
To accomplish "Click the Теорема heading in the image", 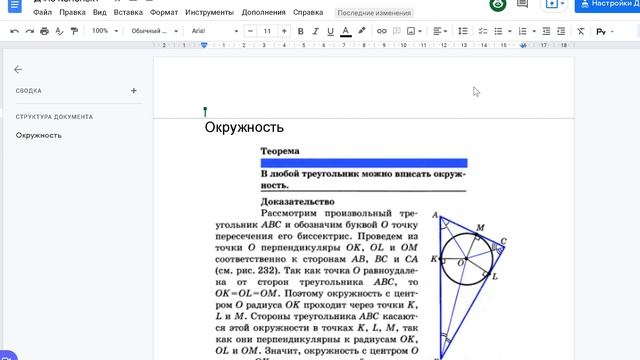I will pyautogui.click(x=280, y=151).
